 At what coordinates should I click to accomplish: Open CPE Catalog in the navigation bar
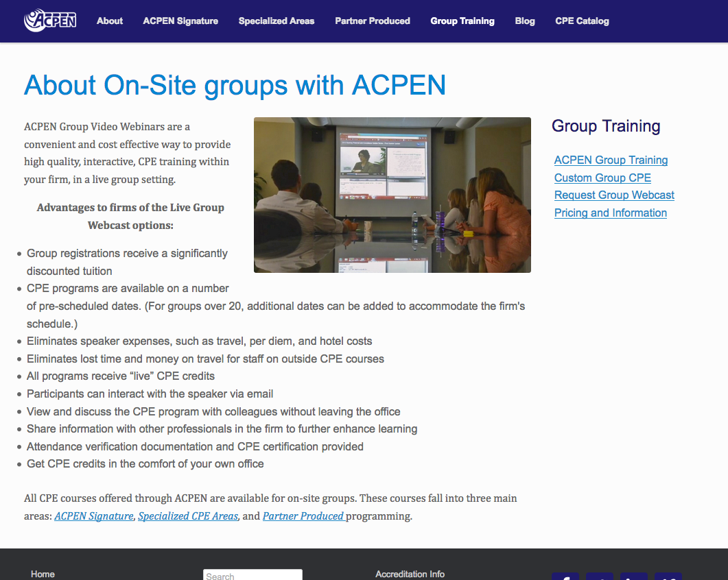[x=582, y=21]
